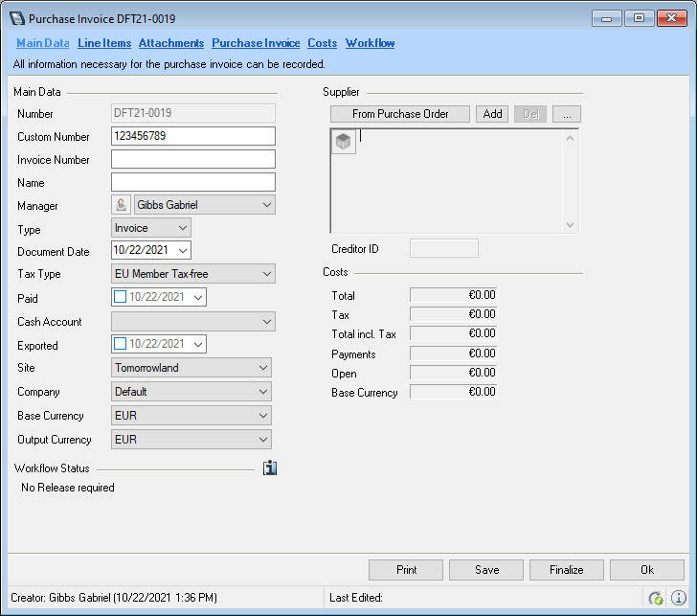This screenshot has height=616, width=697.
Task: Click the supplier list scrollbar down arrow
Action: tap(572, 225)
